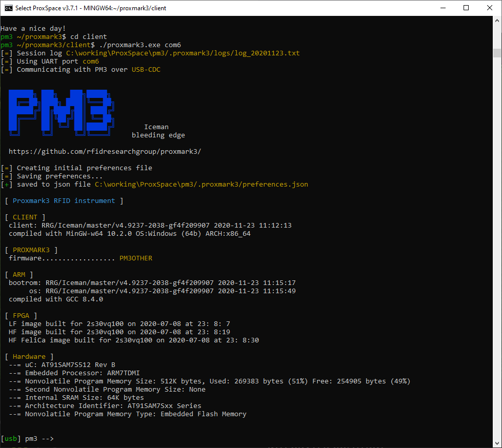Maximize the ProxSpace terminal window
The image size is (502, 448).
(x=466, y=8)
